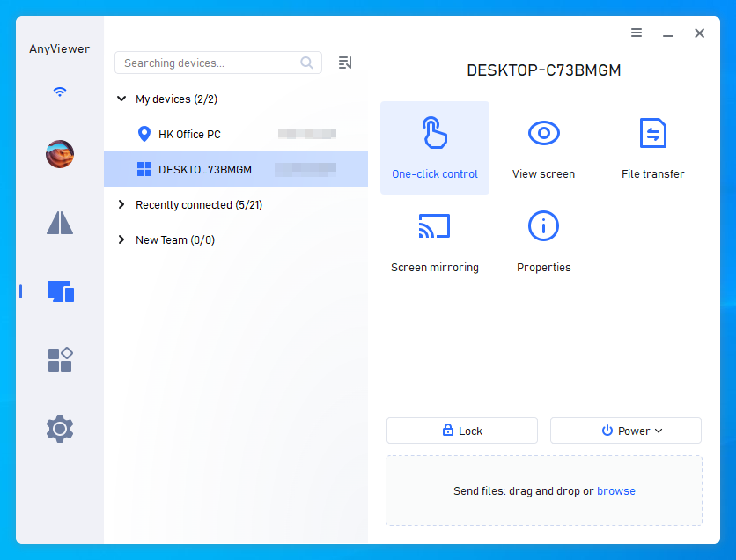The width and height of the screenshot is (736, 560).
Task: Collapse the My devices group
Action: point(121,99)
